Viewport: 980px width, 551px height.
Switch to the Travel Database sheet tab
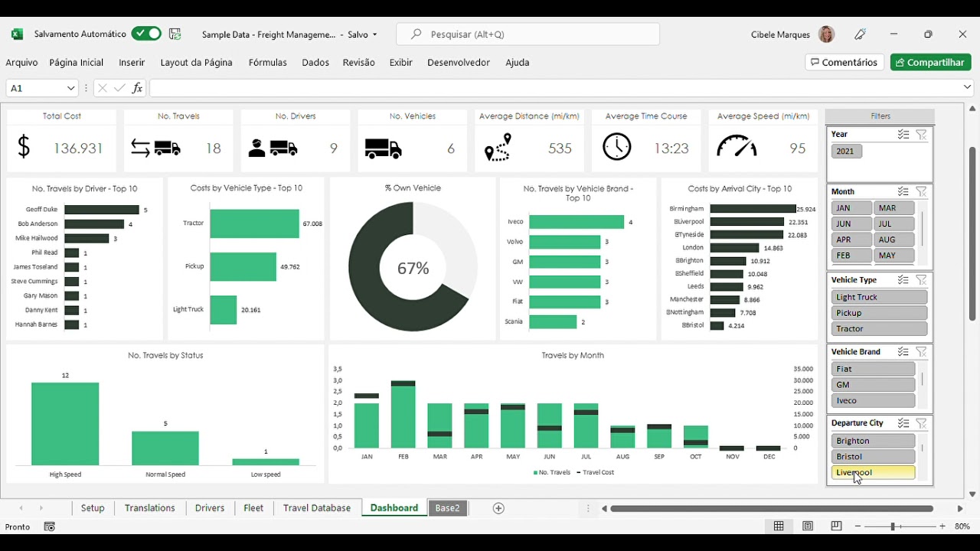(x=317, y=508)
